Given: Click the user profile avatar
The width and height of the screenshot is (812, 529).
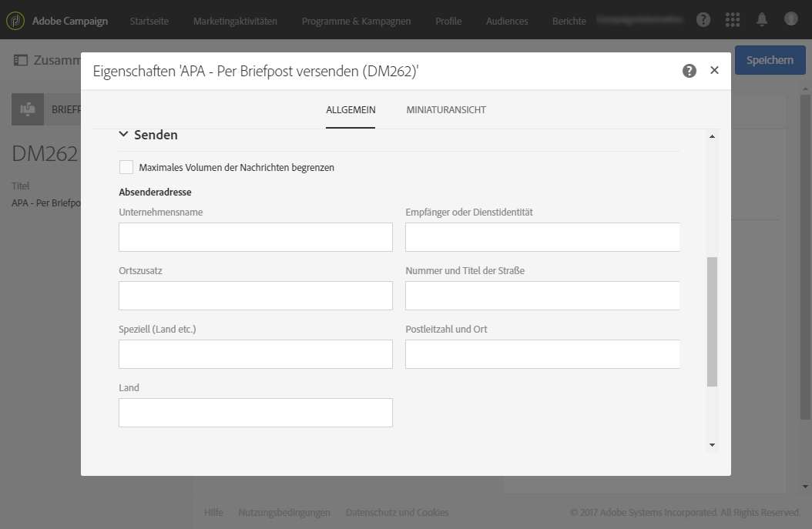Looking at the screenshot, I should tap(791, 19).
